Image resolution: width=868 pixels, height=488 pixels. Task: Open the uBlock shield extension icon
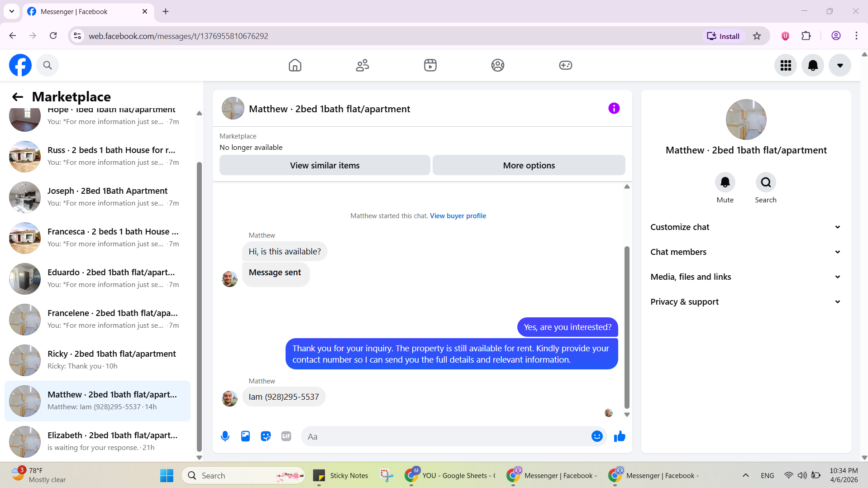click(785, 36)
